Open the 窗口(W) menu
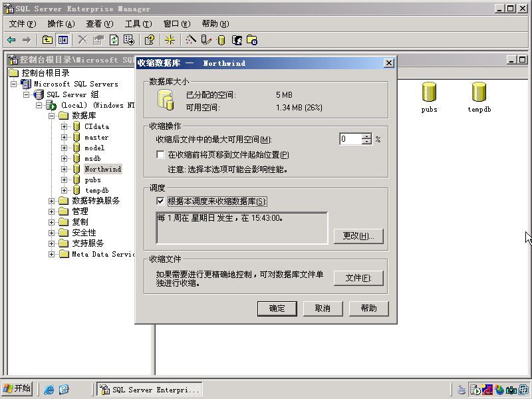 pos(177,24)
